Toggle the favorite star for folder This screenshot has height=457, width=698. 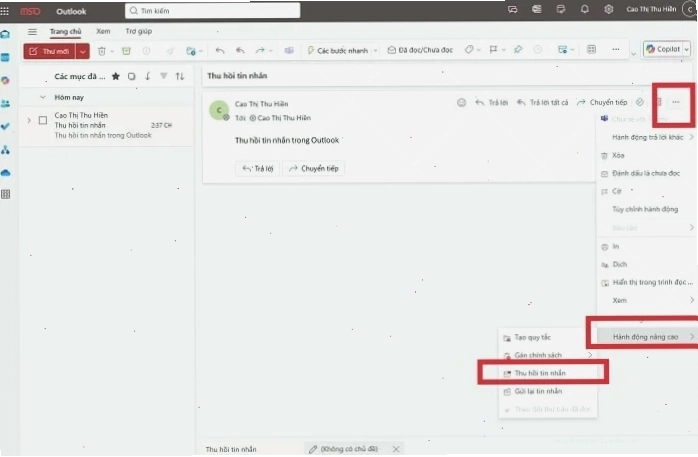(x=116, y=77)
